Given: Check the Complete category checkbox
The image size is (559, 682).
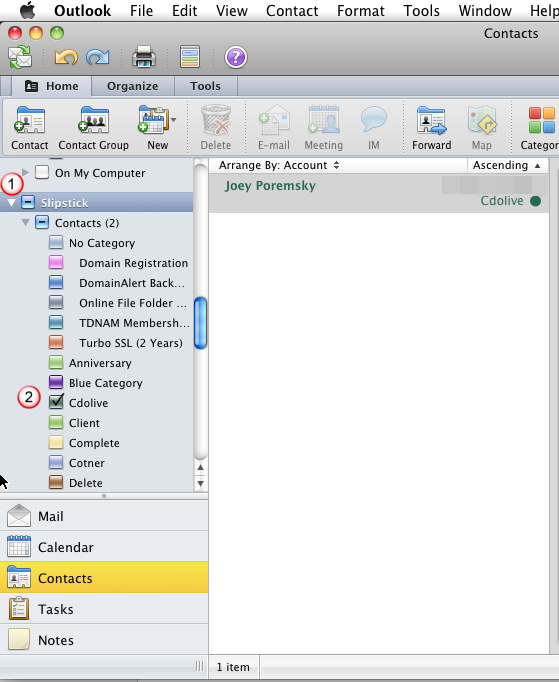Looking at the screenshot, I should 56,442.
